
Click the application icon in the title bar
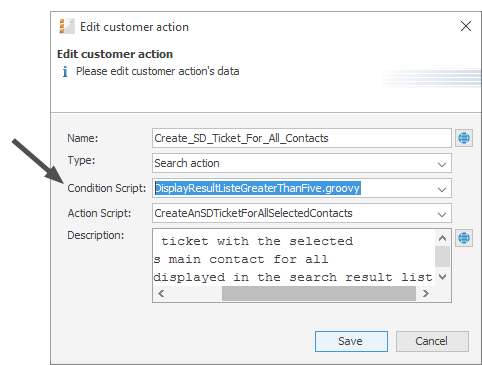point(67,26)
